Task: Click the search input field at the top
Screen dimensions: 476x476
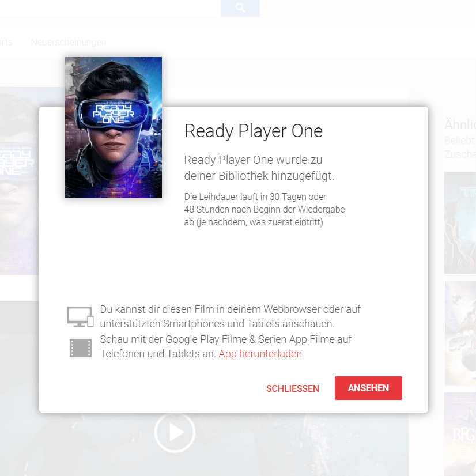Action: (110, 8)
